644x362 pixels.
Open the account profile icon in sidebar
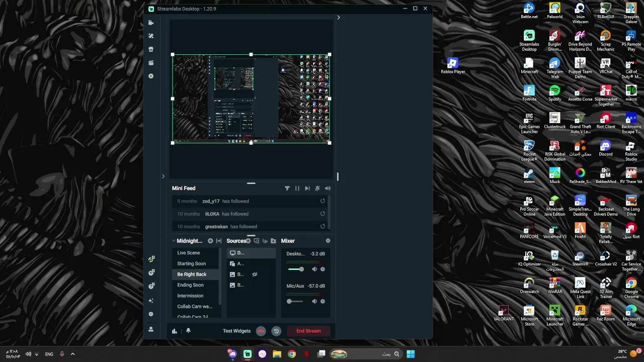pyautogui.click(x=151, y=329)
